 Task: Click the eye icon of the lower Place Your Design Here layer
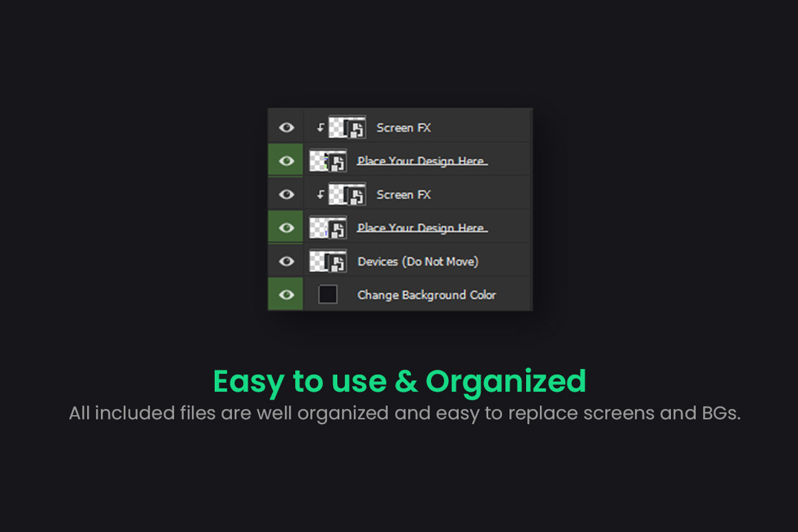286,227
